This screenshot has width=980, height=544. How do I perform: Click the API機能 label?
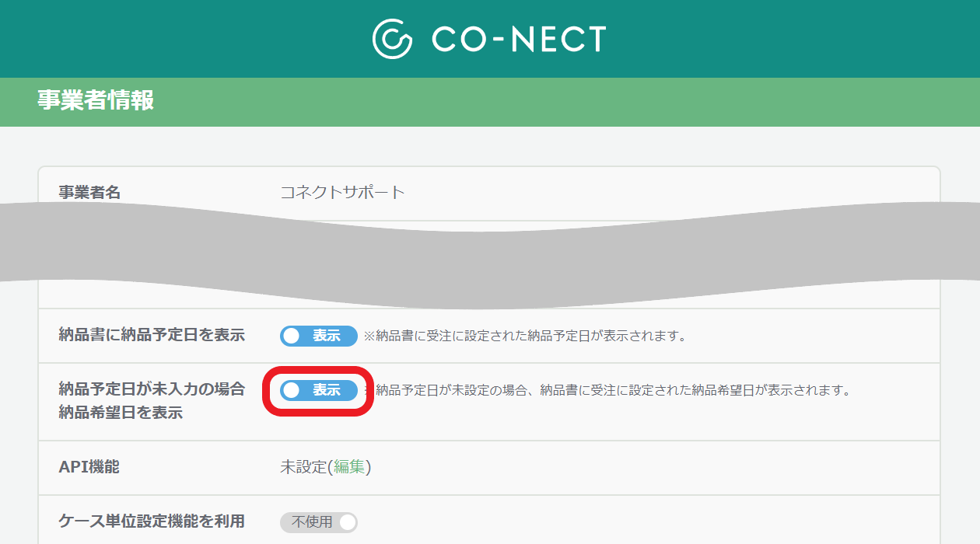89,467
